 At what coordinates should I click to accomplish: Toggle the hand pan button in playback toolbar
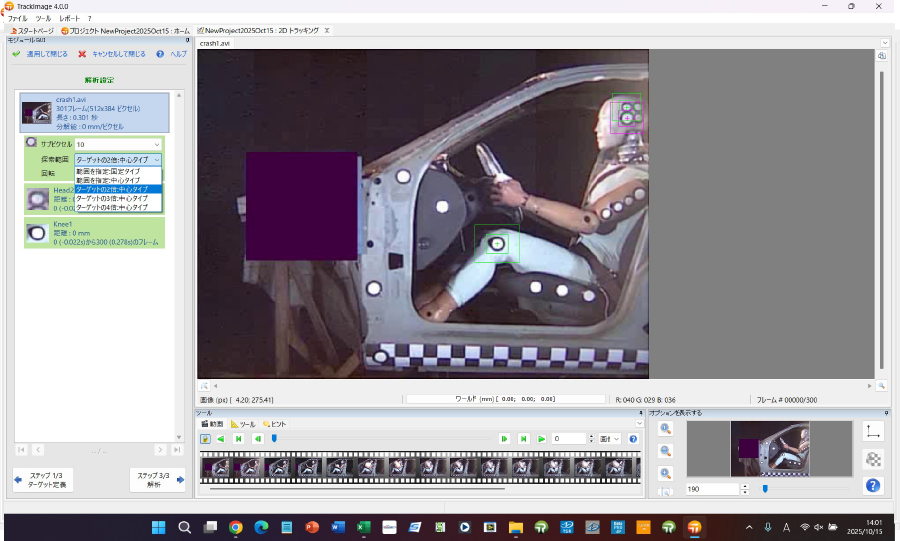(205, 439)
